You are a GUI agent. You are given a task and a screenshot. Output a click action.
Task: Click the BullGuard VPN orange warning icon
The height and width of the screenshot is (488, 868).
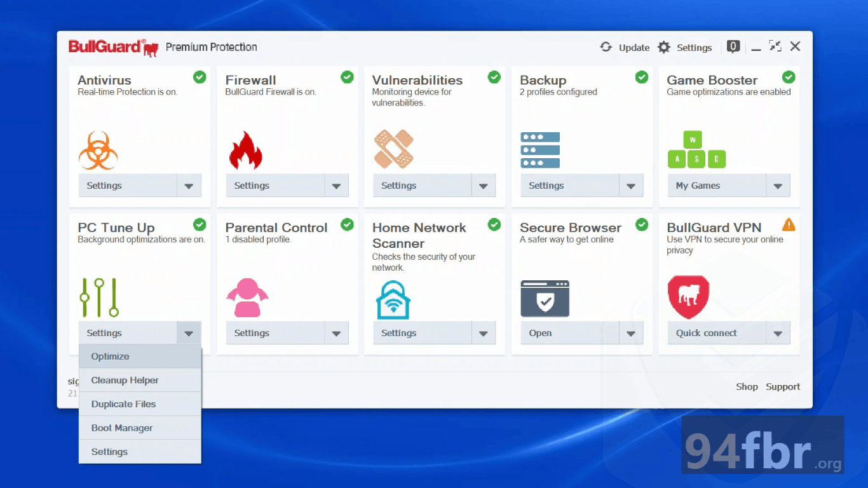(x=789, y=224)
